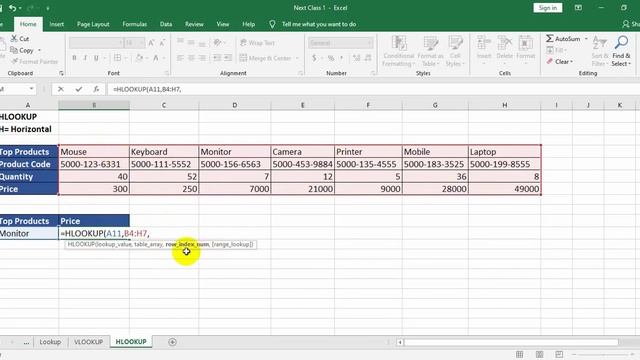This screenshot has height=360, width=640.
Task: Select cell containing 49000
Action: [x=504, y=189]
